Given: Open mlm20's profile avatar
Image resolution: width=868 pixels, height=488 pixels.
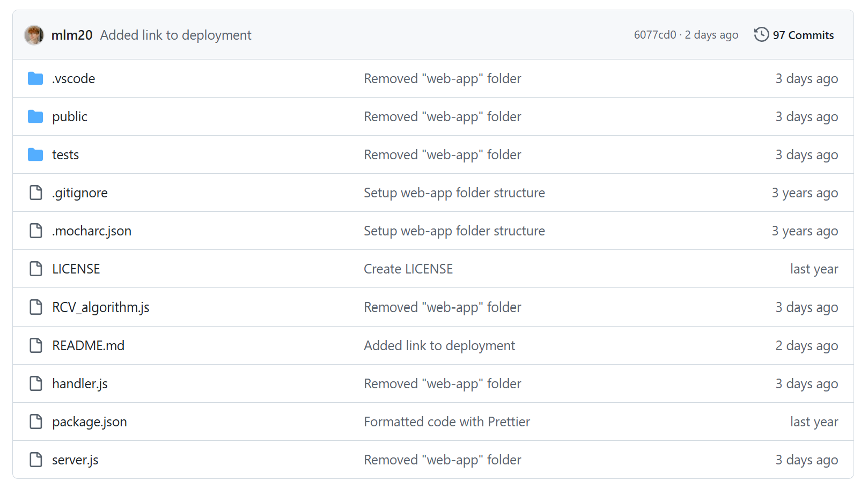Looking at the screenshot, I should point(34,35).
